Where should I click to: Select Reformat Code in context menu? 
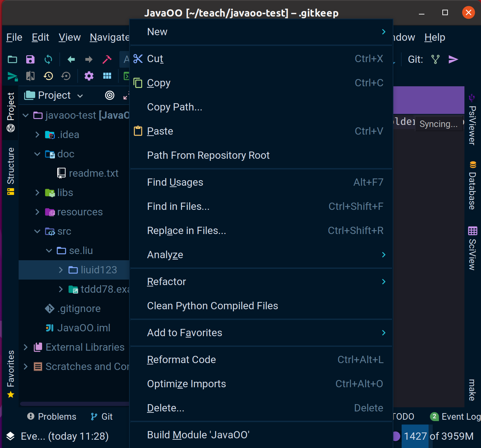(x=261, y=360)
